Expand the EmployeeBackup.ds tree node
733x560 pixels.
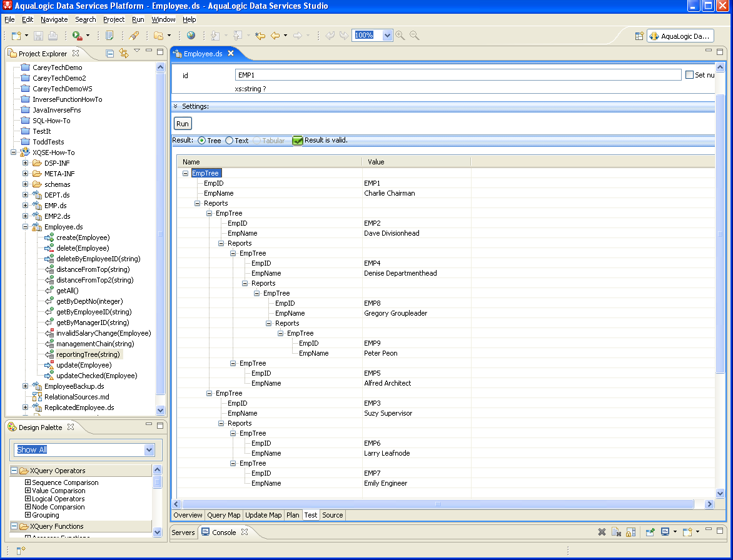click(26, 386)
